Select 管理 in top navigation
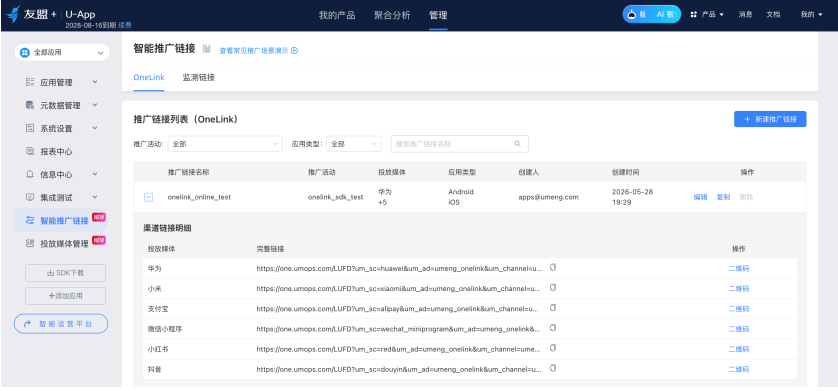Viewport: 838px width, 391px height. coord(438,15)
